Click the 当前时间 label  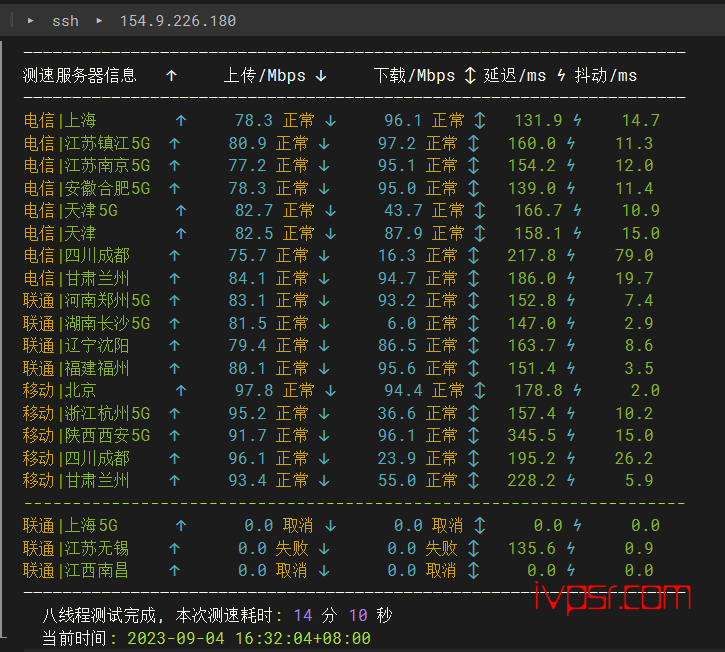pyautogui.click(x=74, y=639)
